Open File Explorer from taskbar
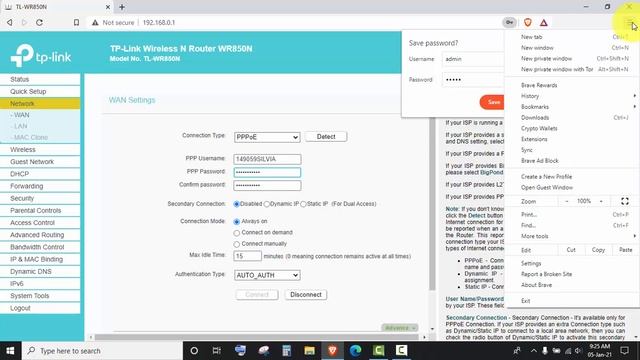The image size is (640, 360). (309, 351)
